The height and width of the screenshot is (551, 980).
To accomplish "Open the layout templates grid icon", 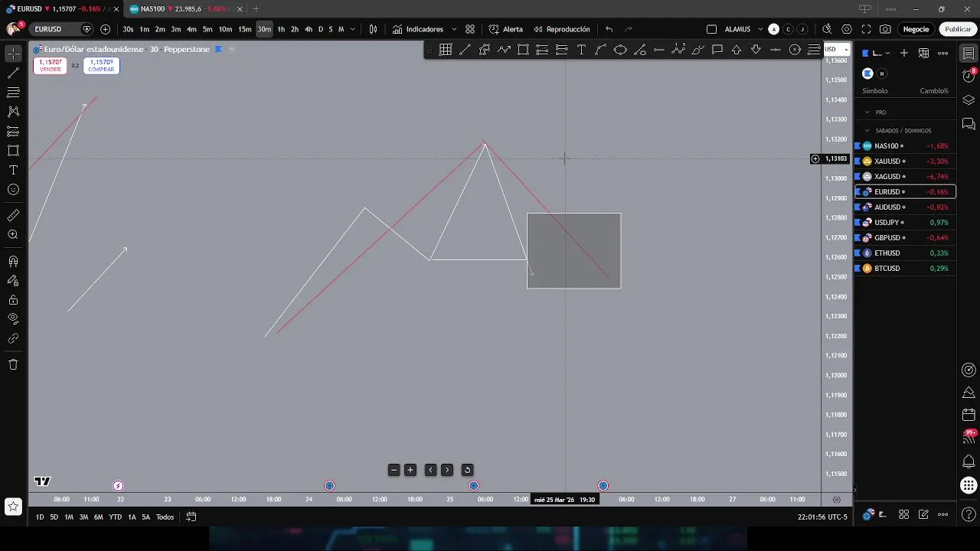I will pyautogui.click(x=470, y=29).
